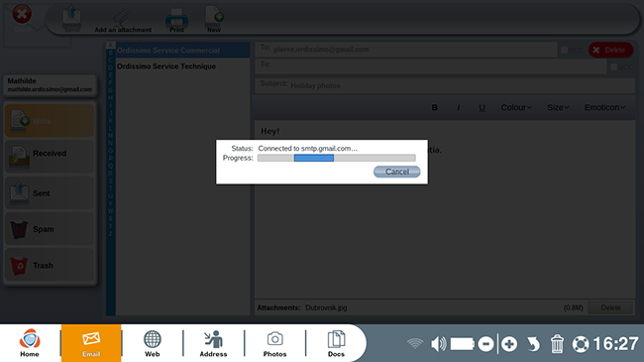The height and width of the screenshot is (362, 644).
Task: Toggle bold text formatting
Action: point(435,108)
